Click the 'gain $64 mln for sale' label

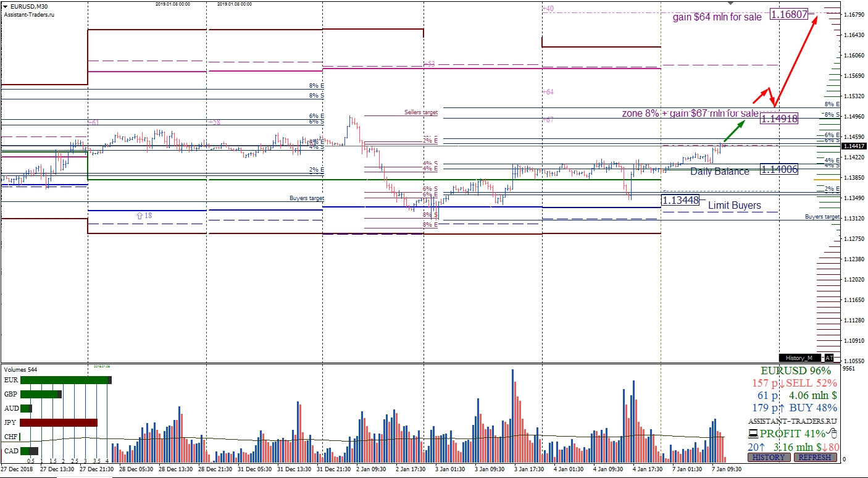(x=717, y=17)
